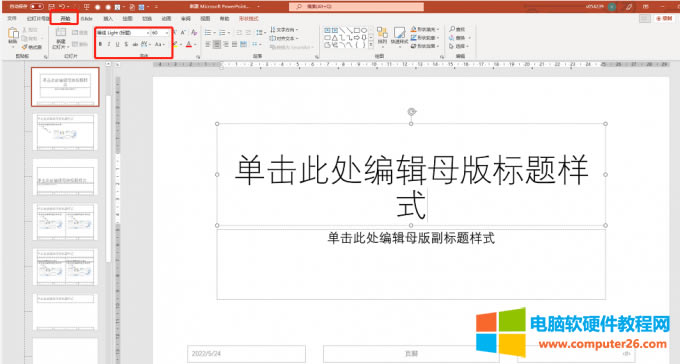Click the Find magnifier button
This screenshot has width=680, height=364.
coord(457,29)
